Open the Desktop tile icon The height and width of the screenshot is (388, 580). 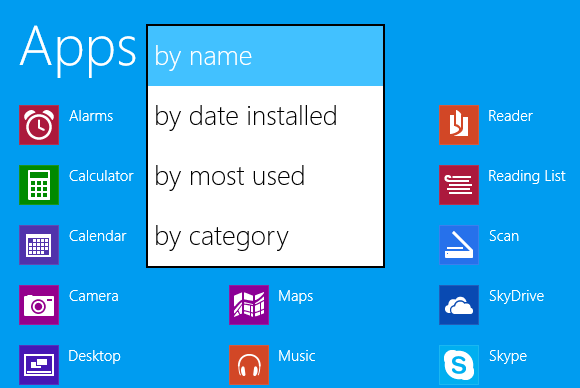pos(39,365)
